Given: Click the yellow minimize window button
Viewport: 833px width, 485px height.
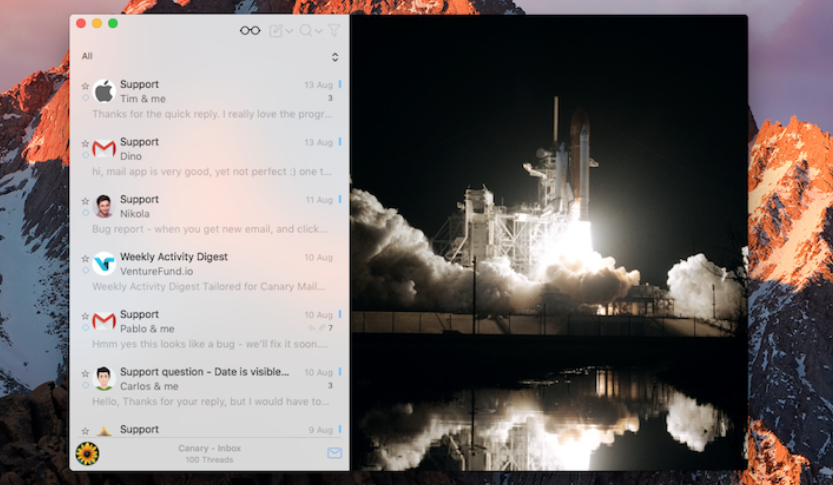Looking at the screenshot, I should [x=97, y=23].
